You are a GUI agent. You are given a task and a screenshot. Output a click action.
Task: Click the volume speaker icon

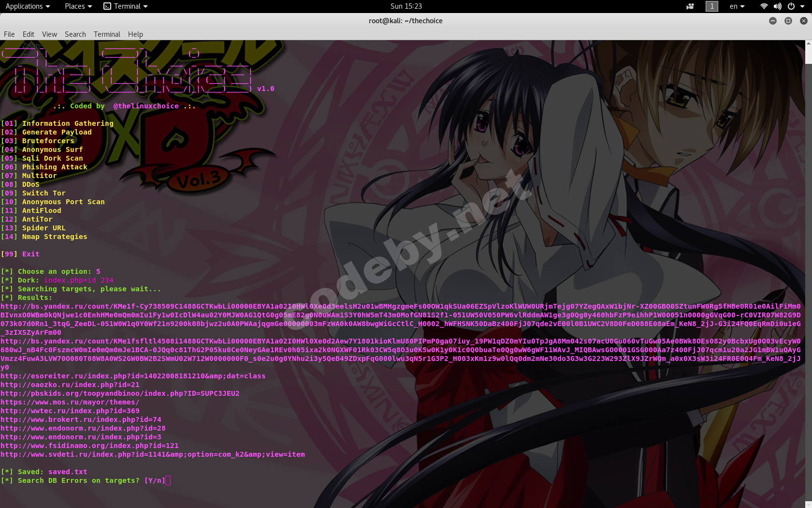(777, 6)
